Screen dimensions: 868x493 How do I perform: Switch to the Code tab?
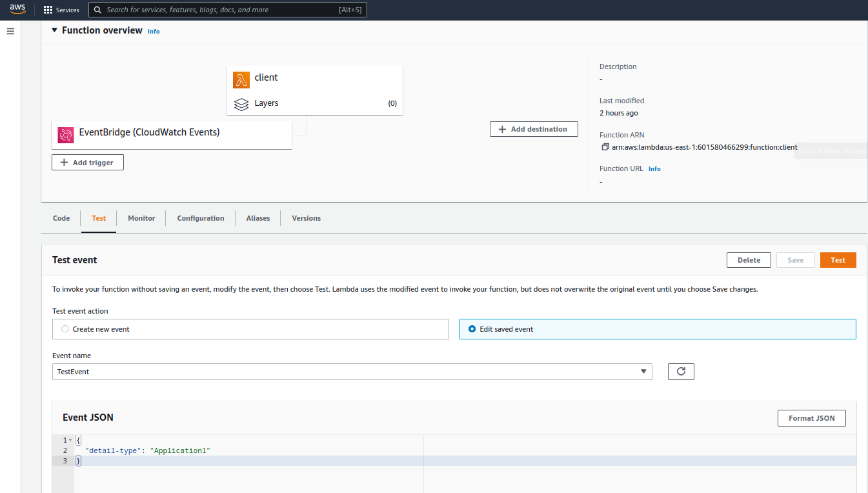coord(61,218)
